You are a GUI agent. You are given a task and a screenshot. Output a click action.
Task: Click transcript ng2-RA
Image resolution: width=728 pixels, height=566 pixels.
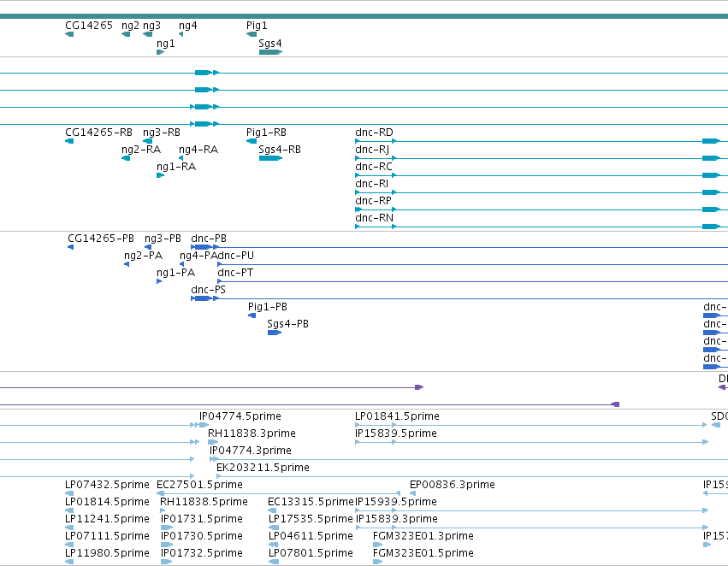141,150
